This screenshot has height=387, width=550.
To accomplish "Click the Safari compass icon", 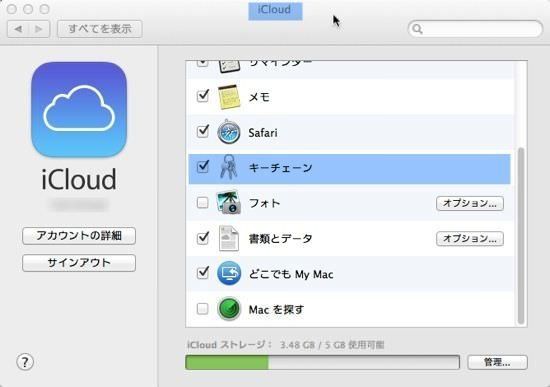I will (229, 132).
